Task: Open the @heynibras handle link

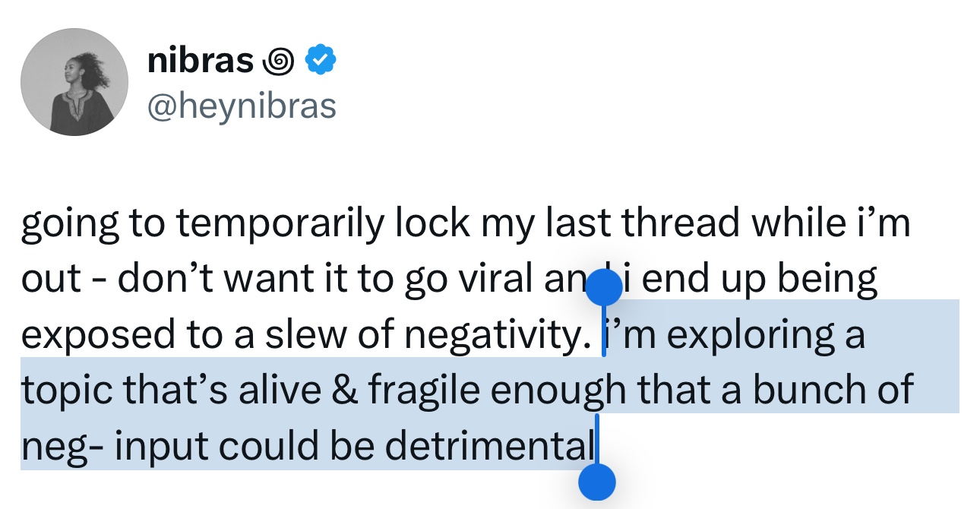Action: click(242, 106)
